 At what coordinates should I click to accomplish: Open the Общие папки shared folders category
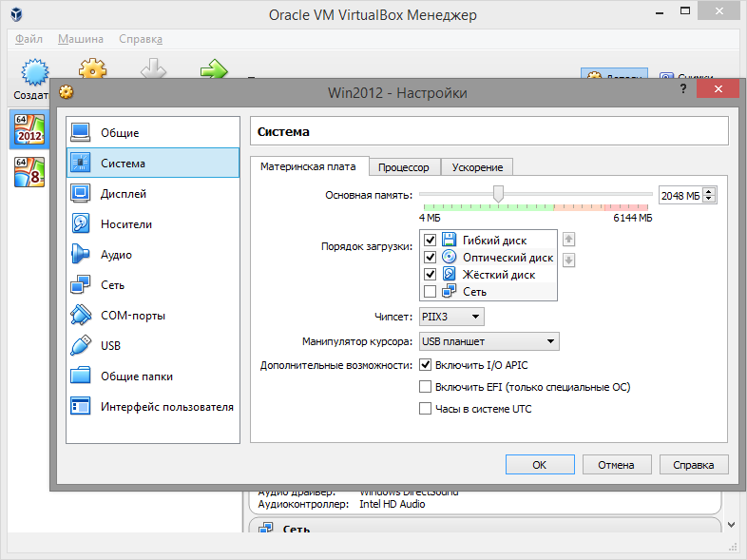pyautogui.click(x=152, y=377)
